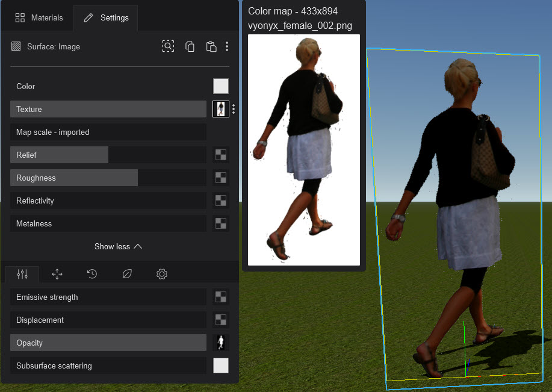Click the material search magnifier icon
This screenshot has height=392, width=552.
(x=168, y=46)
